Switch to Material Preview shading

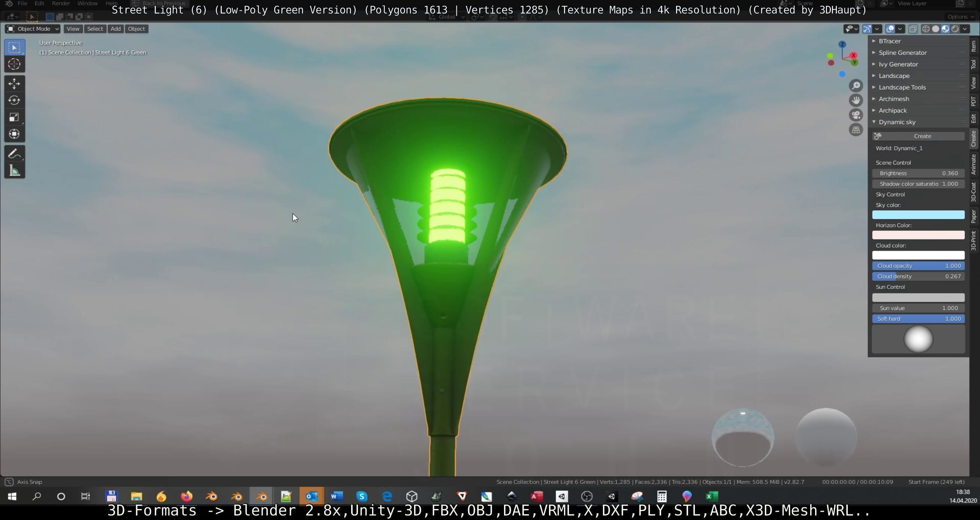pyautogui.click(x=945, y=29)
